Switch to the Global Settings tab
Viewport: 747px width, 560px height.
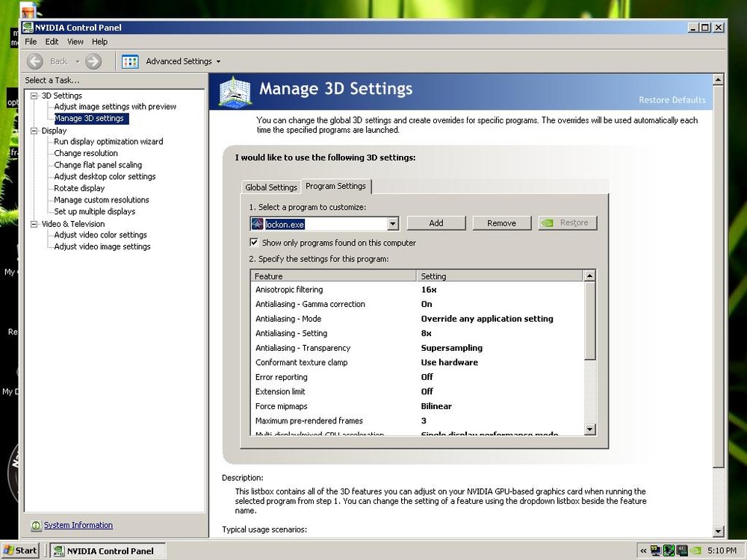click(x=271, y=187)
